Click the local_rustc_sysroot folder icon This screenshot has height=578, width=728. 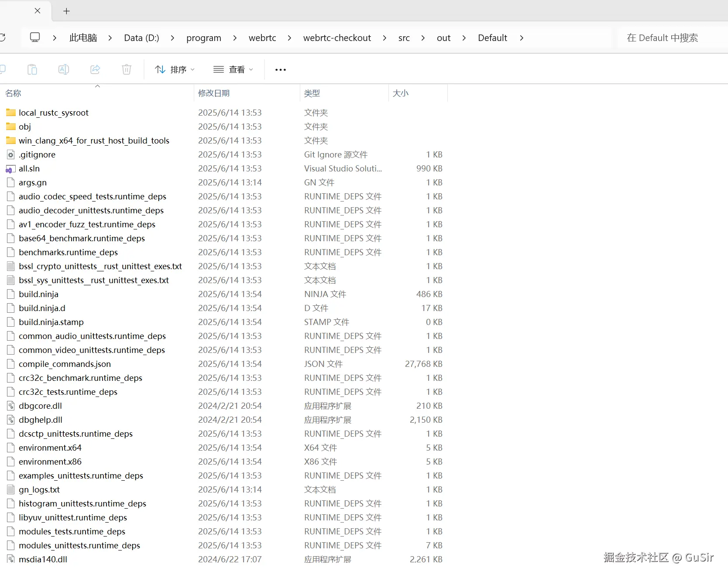11,113
